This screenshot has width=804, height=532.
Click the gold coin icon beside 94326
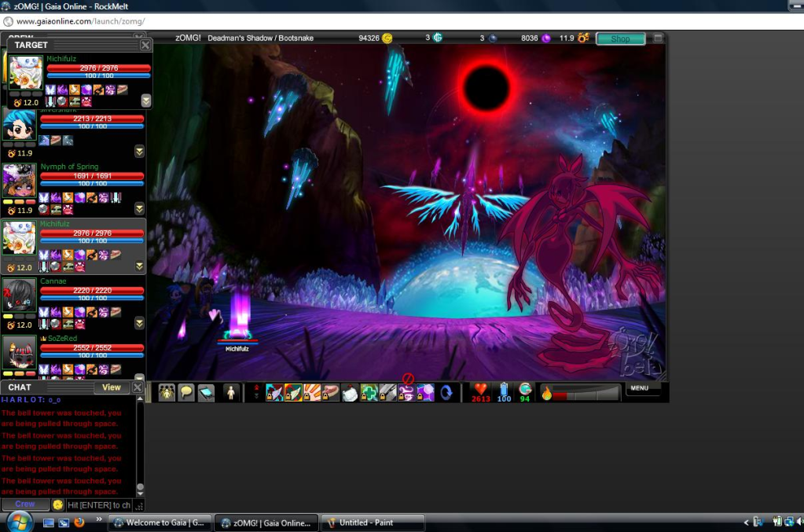pyautogui.click(x=387, y=38)
